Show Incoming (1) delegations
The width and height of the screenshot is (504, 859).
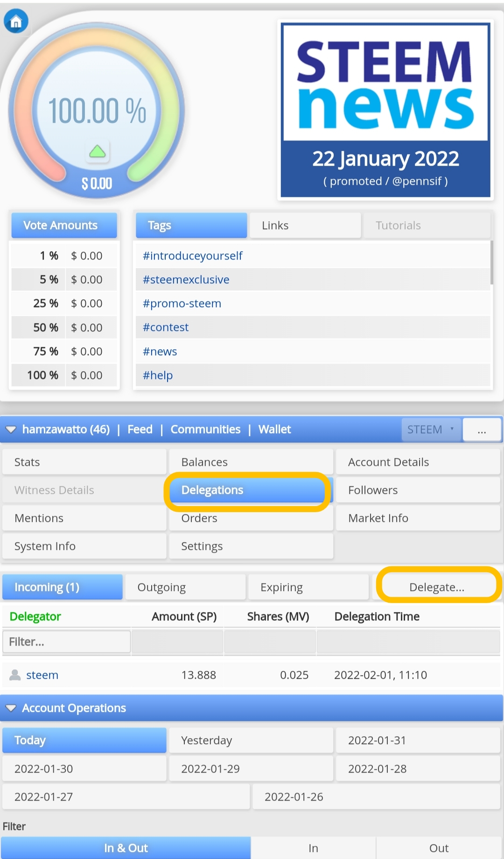coord(63,587)
